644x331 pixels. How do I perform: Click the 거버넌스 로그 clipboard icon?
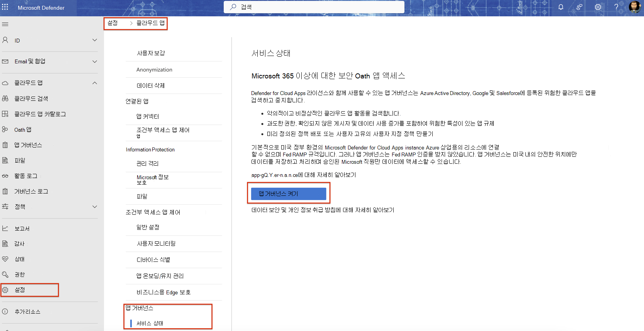click(x=5, y=191)
